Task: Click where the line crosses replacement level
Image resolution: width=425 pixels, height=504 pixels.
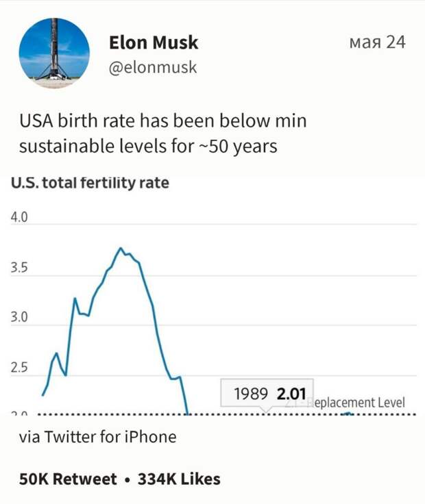Action: [188, 414]
